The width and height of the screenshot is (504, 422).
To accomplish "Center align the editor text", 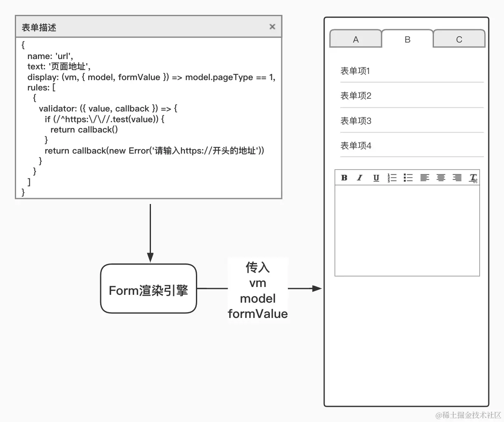I will (440, 178).
